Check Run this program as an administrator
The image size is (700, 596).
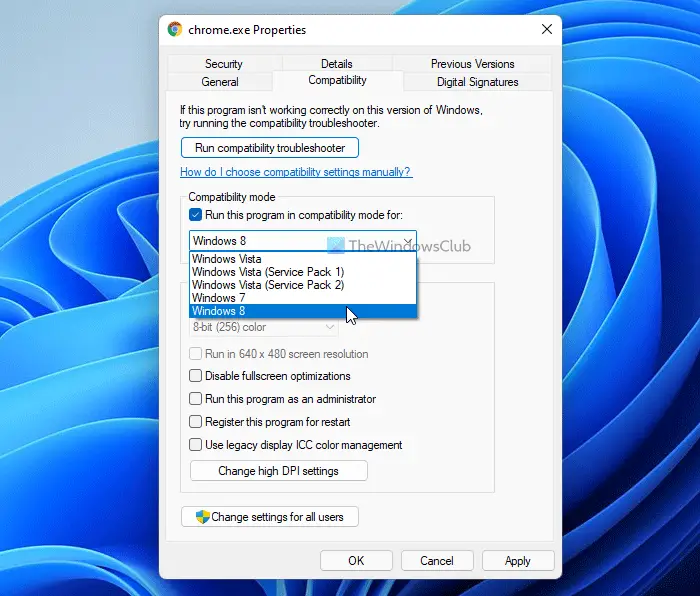(x=196, y=399)
